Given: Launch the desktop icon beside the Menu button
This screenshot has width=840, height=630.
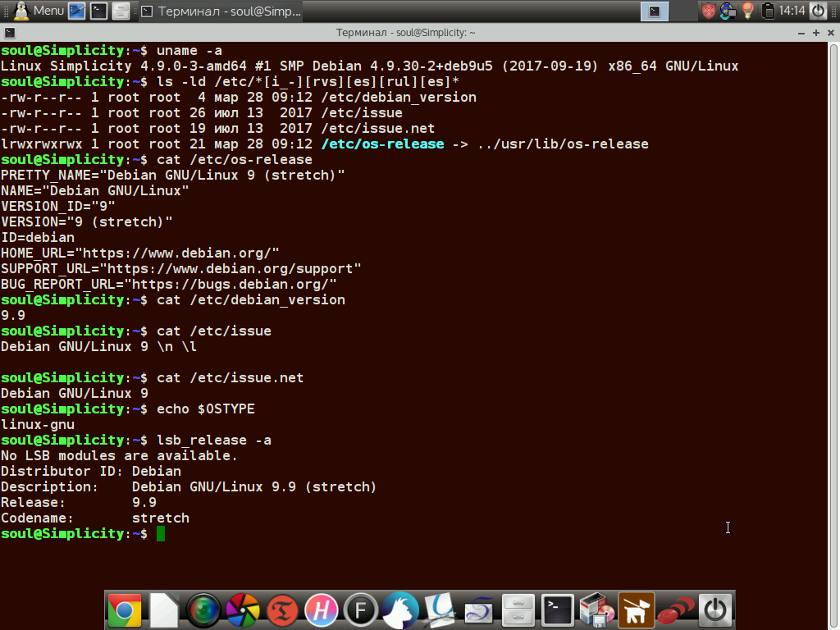Looking at the screenshot, I should (x=77, y=11).
